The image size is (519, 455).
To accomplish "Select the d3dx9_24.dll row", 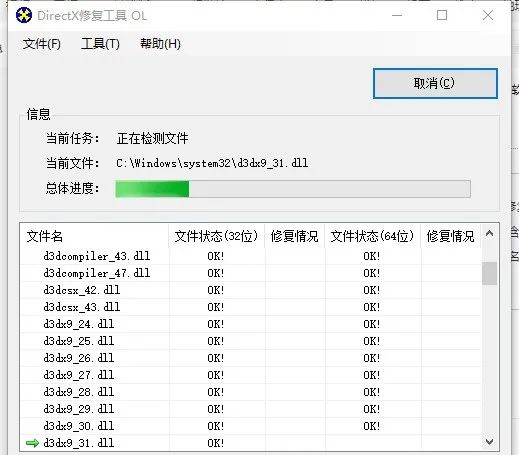I will [251, 324].
